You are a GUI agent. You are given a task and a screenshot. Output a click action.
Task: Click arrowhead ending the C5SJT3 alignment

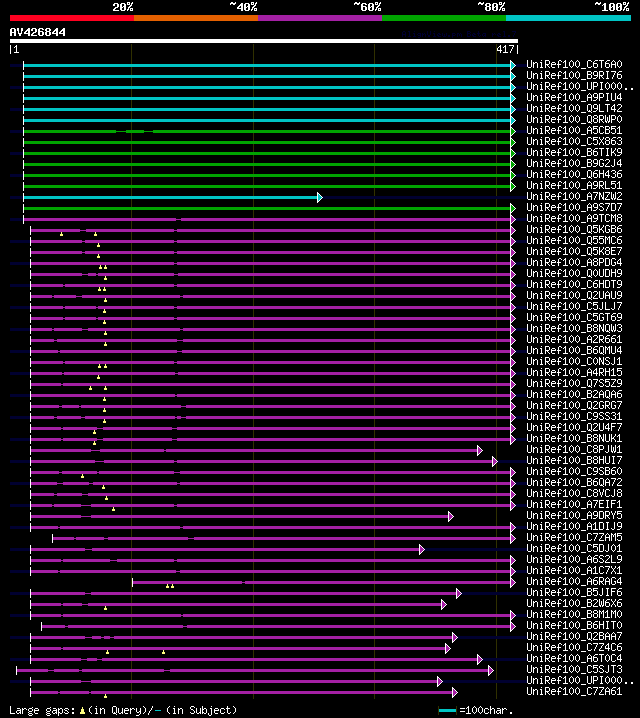pos(490,670)
